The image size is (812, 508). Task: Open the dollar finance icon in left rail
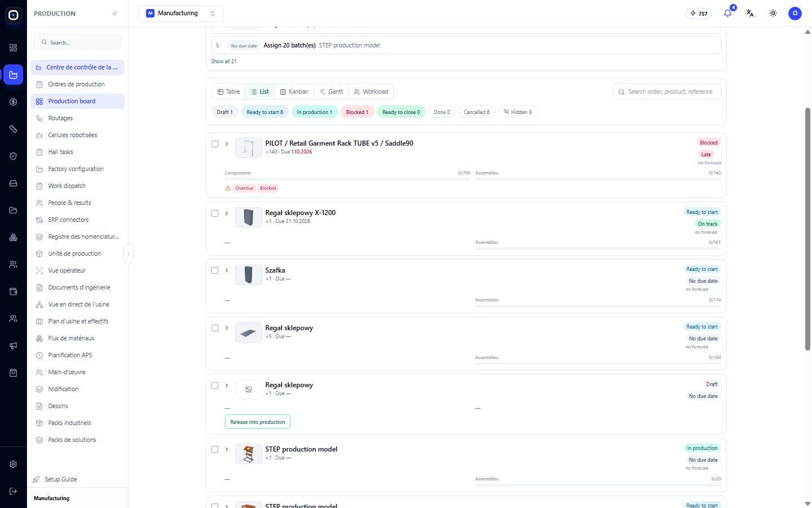coord(13,102)
